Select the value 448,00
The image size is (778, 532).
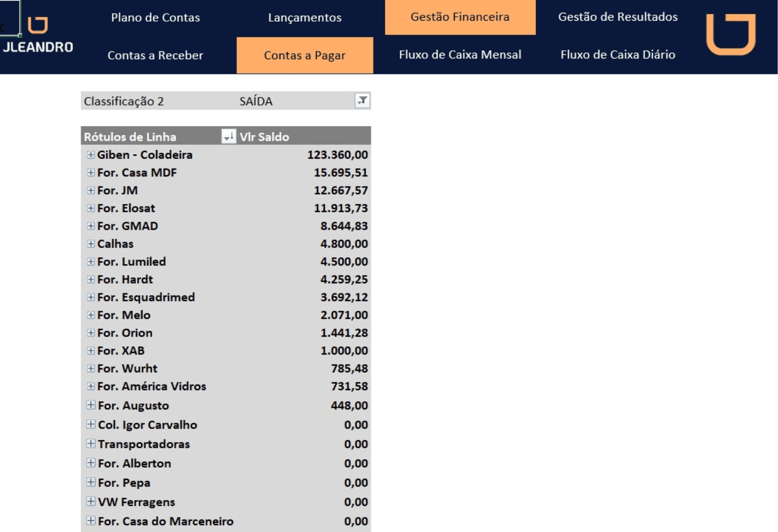point(349,405)
